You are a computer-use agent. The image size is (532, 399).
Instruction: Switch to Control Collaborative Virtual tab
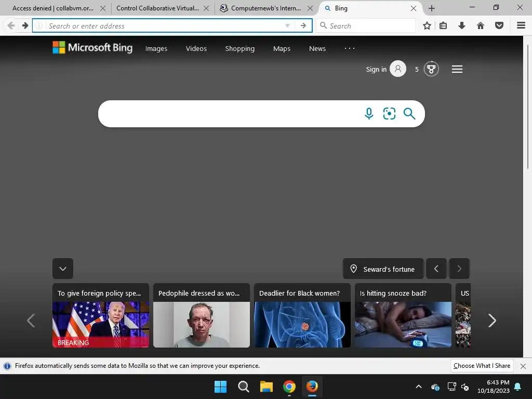pos(157,8)
